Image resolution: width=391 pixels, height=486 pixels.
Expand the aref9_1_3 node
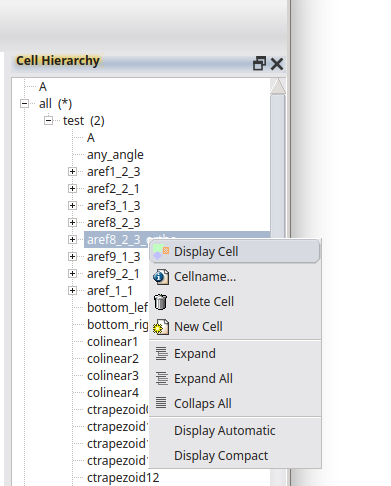tap(72, 257)
